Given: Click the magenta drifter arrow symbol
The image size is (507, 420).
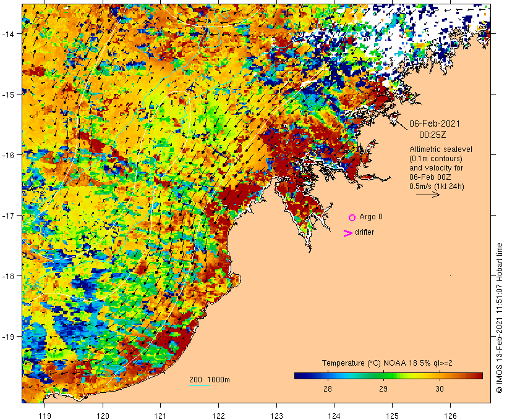Looking at the screenshot, I should coord(348,233).
